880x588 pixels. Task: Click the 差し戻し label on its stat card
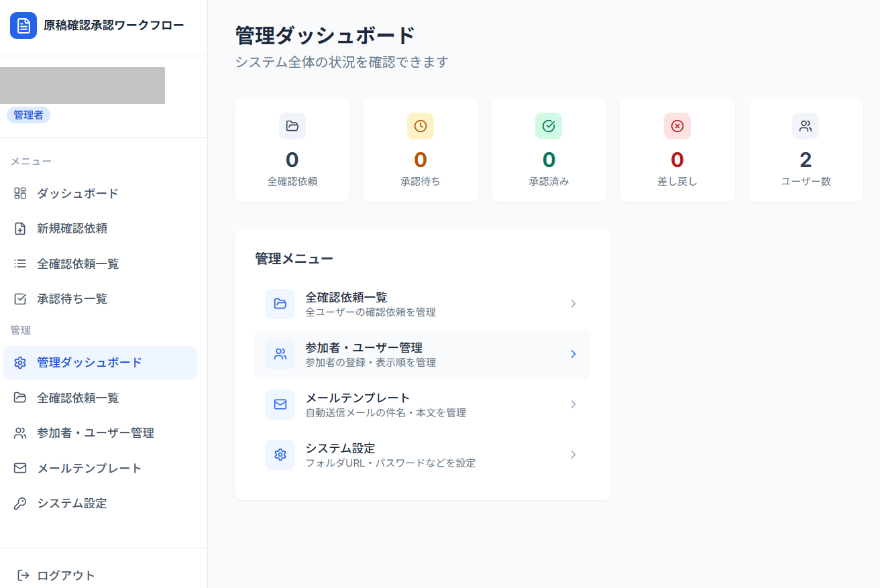pyautogui.click(x=677, y=181)
